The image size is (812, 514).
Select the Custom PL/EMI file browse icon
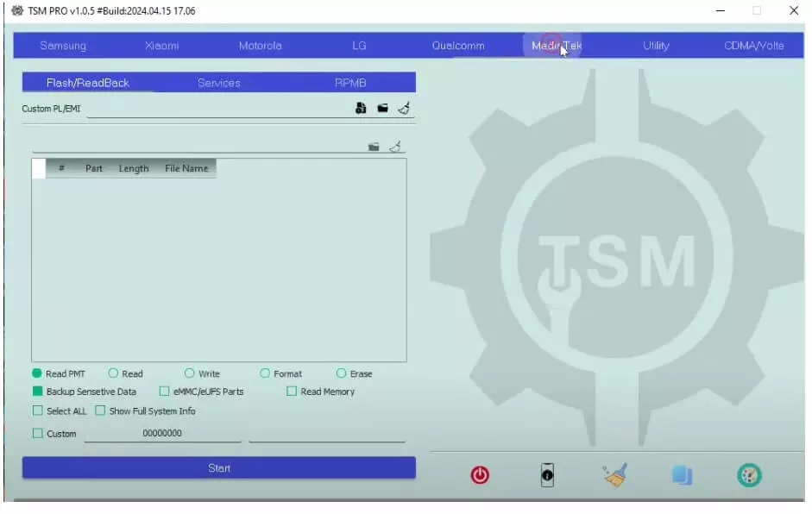[x=362, y=108]
